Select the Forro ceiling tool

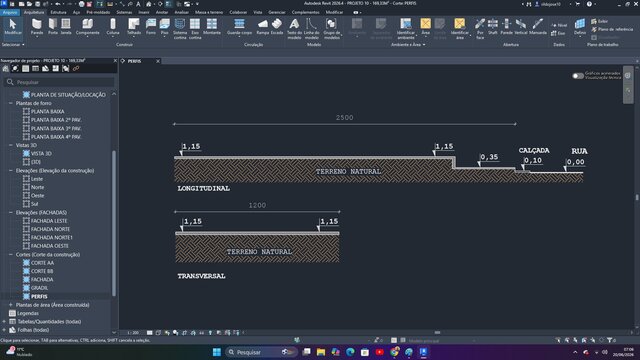(151, 27)
